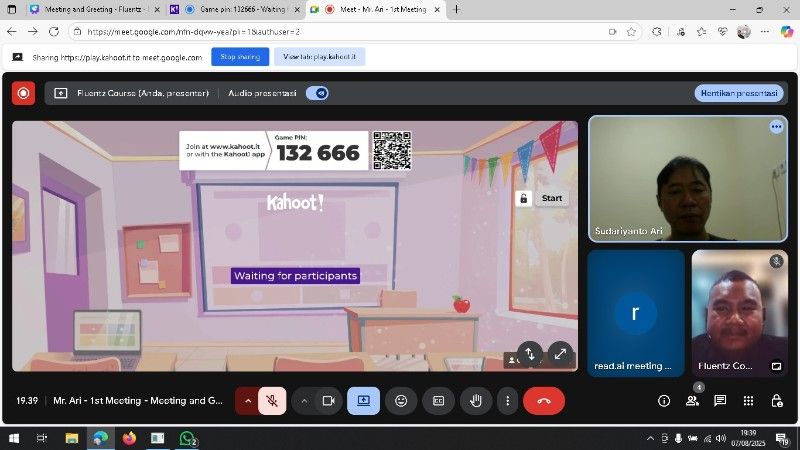Viewport: 800px width, 450px height.
Task: Open the browser profile avatar
Action: [743, 32]
